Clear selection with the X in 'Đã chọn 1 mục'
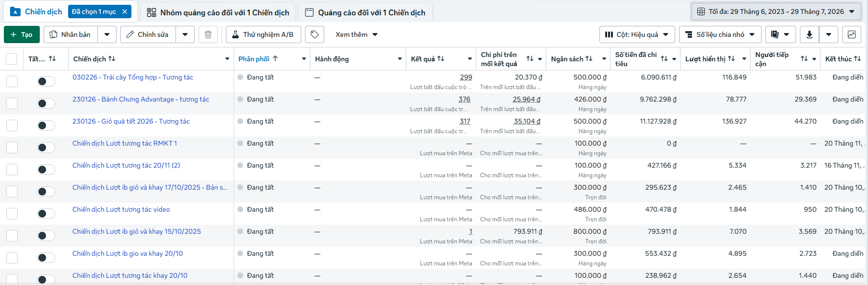 (125, 11)
